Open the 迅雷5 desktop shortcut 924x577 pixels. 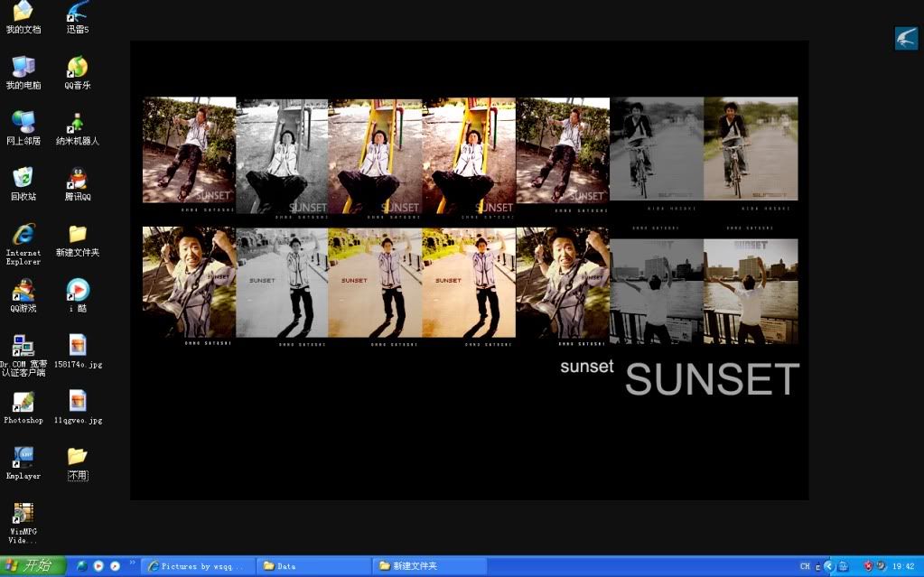(78, 13)
